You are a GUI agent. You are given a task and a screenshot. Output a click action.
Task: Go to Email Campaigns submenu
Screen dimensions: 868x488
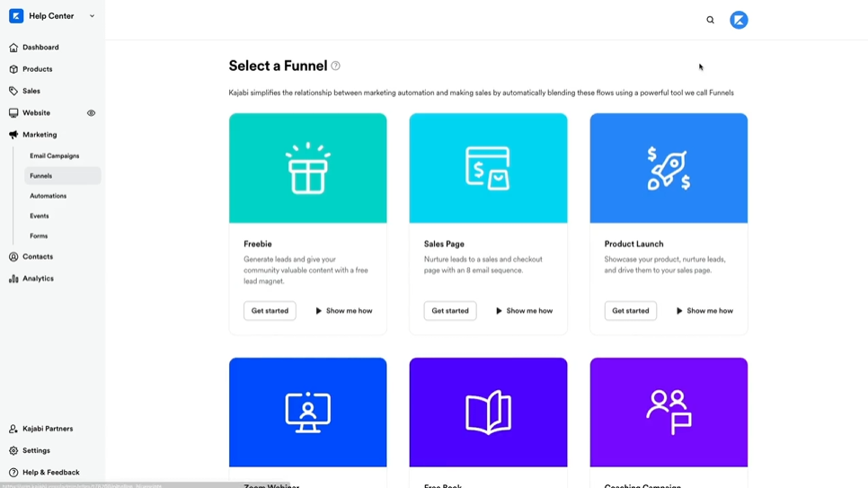coord(54,155)
